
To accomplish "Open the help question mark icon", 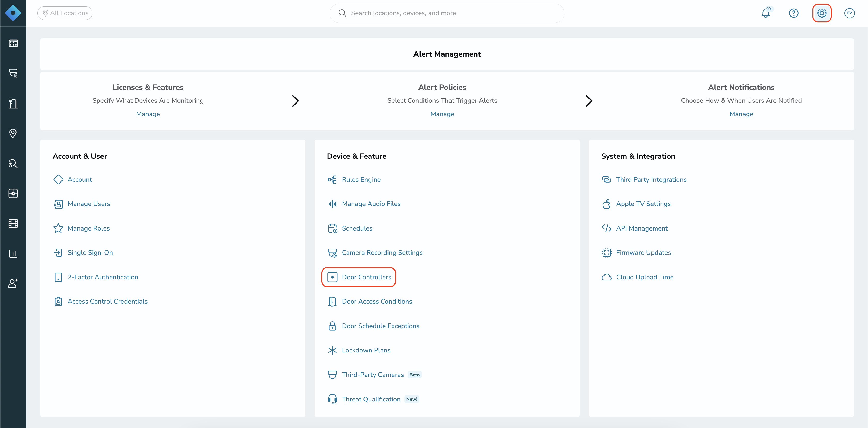I will pos(794,13).
